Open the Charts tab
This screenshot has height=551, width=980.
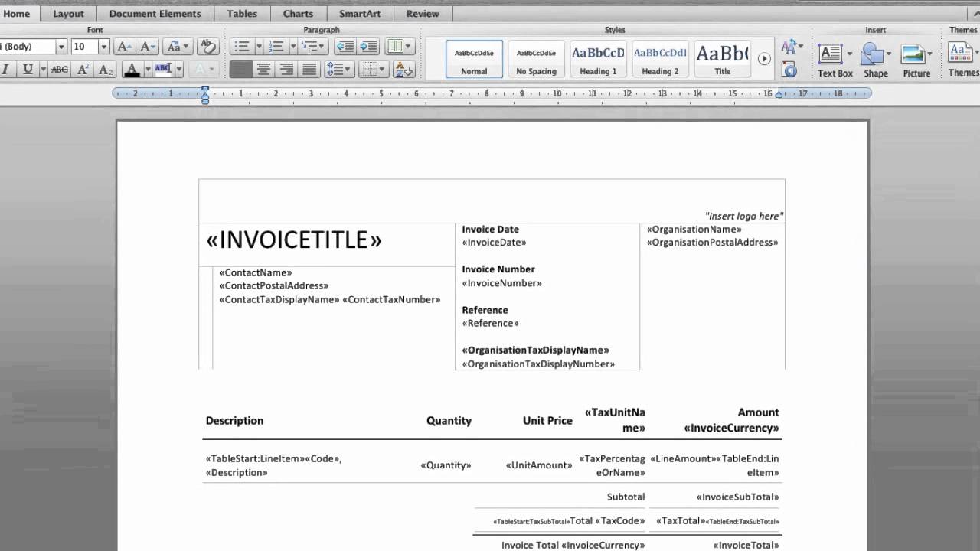[x=298, y=14]
